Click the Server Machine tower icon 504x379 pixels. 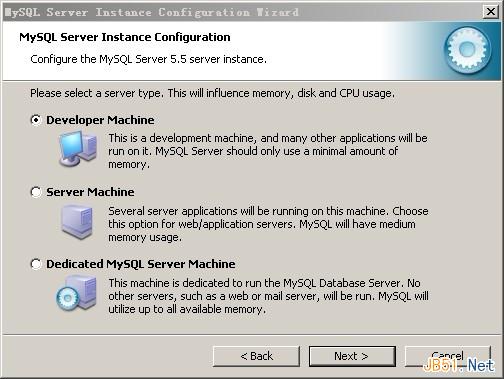pyautogui.click(x=77, y=222)
